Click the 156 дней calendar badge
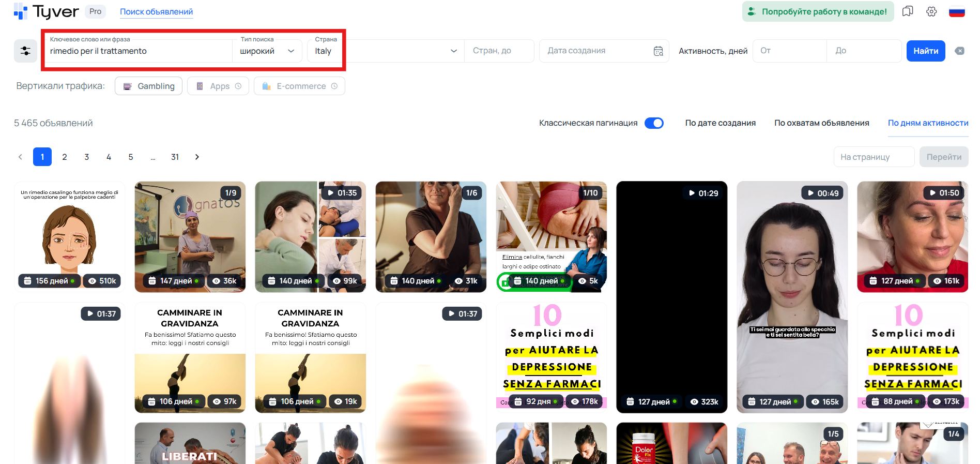980x464 pixels. 50,281
